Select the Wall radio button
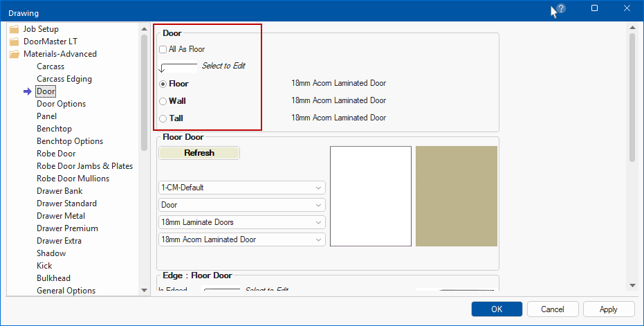This screenshot has height=326, width=644. point(163,101)
